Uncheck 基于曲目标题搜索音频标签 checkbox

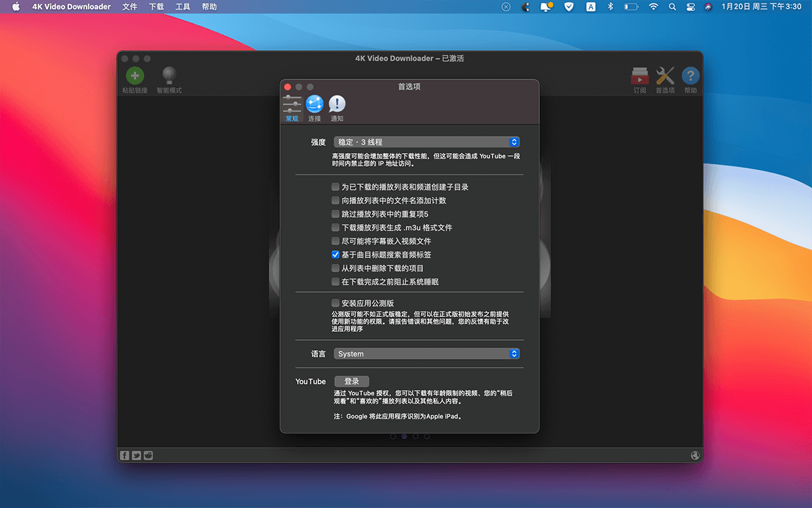click(x=336, y=255)
